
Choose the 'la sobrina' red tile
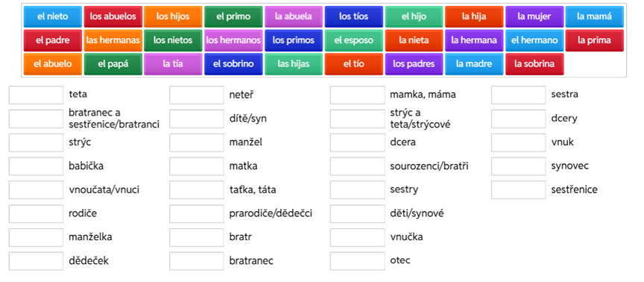[x=534, y=64]
